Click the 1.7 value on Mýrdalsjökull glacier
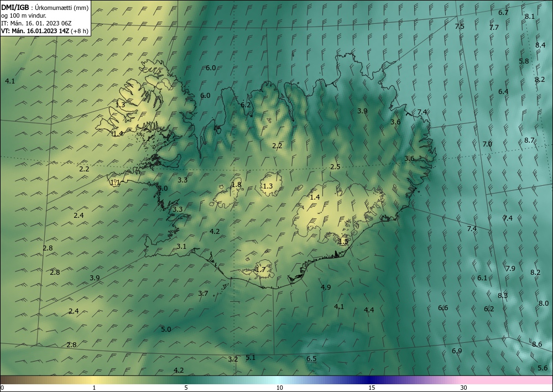 tap(260, 270)
